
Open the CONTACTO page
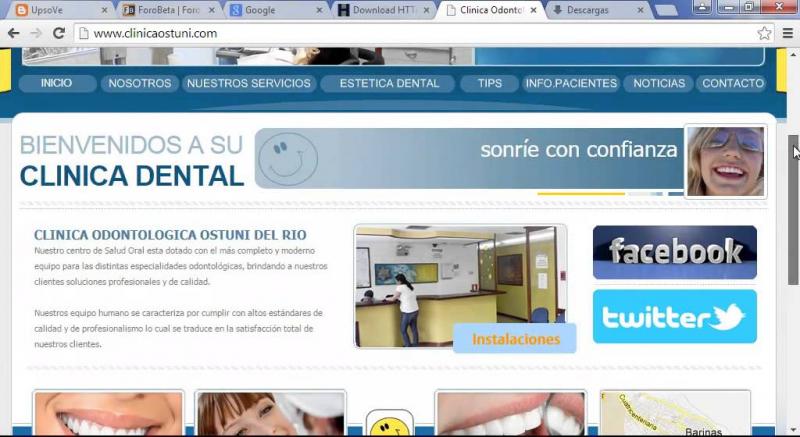732,83
